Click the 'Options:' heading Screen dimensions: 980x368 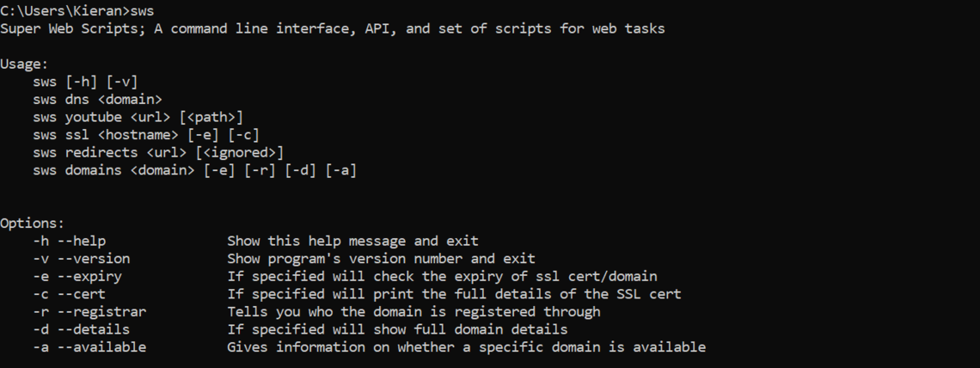coord(32,223)
